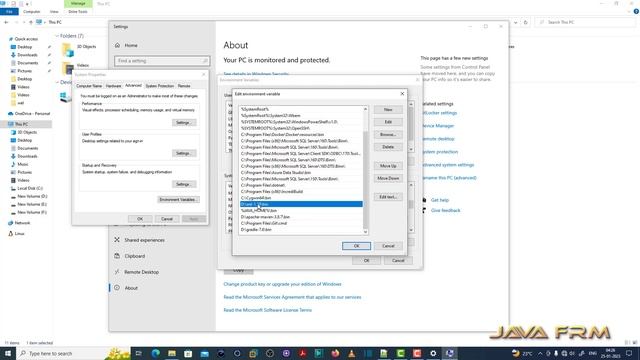Click the Edit button in the path editor
This screenshot has height=360, width=640.
tap(388, 122)
